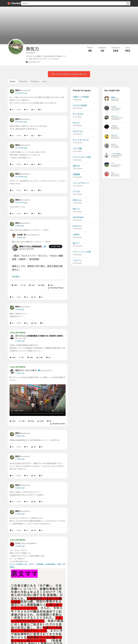Toggle video fullscreen icon
The width and height of the screenshot is (138, 644).
pyautogui.click(x=58, y=411)
